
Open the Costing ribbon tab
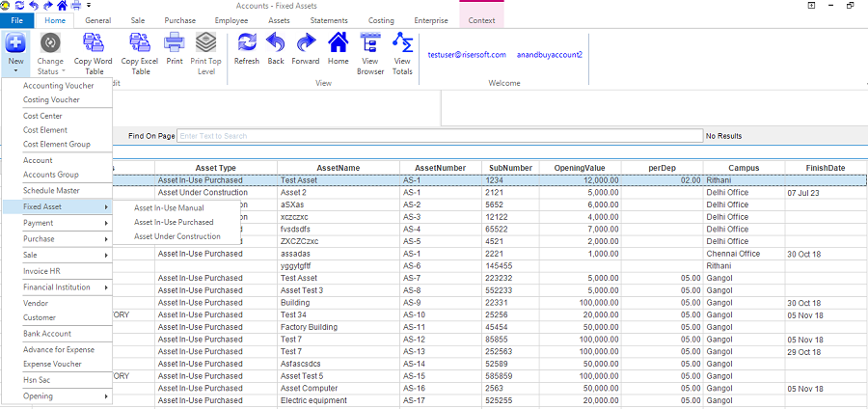[x=380, y=19]
